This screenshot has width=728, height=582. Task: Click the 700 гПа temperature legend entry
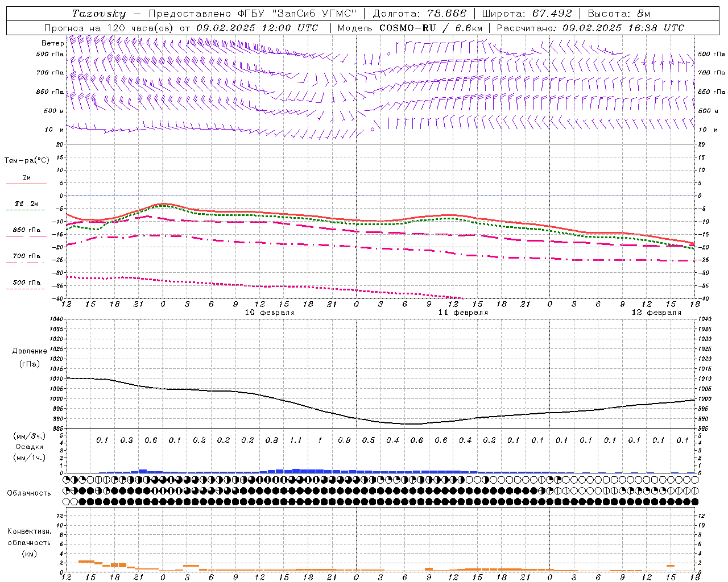tap(26, 256)
